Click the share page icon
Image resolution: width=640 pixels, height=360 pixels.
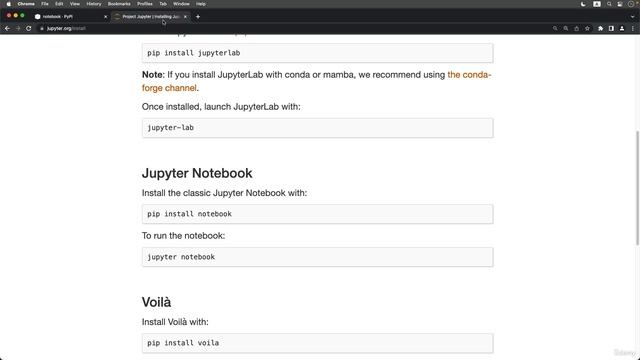[x=576, y=29]
